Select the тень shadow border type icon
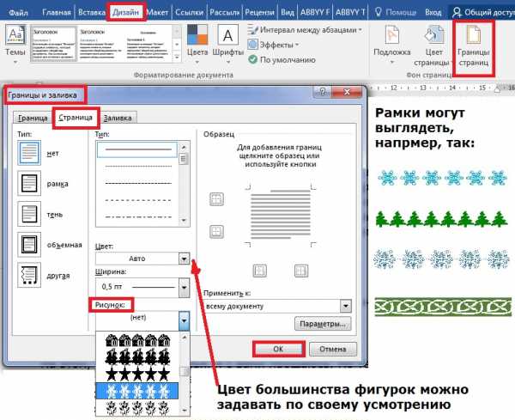515x420 pixels. [x=28, y=213]
